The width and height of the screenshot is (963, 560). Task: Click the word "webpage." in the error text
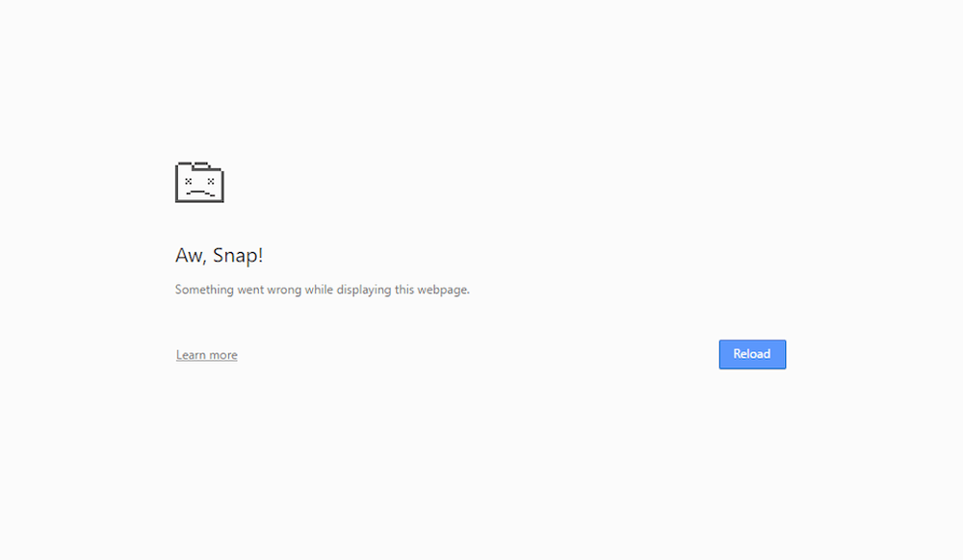[x=443, y=290]
